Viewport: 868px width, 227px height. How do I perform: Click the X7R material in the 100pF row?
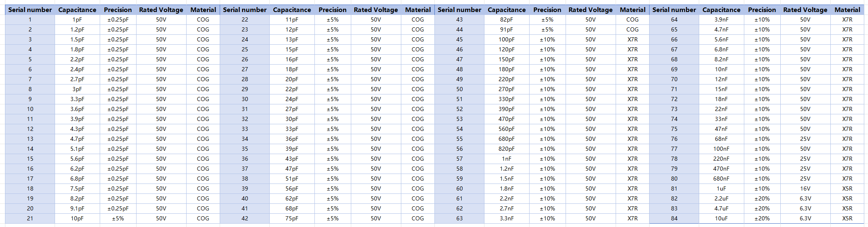tap(633, 39)
